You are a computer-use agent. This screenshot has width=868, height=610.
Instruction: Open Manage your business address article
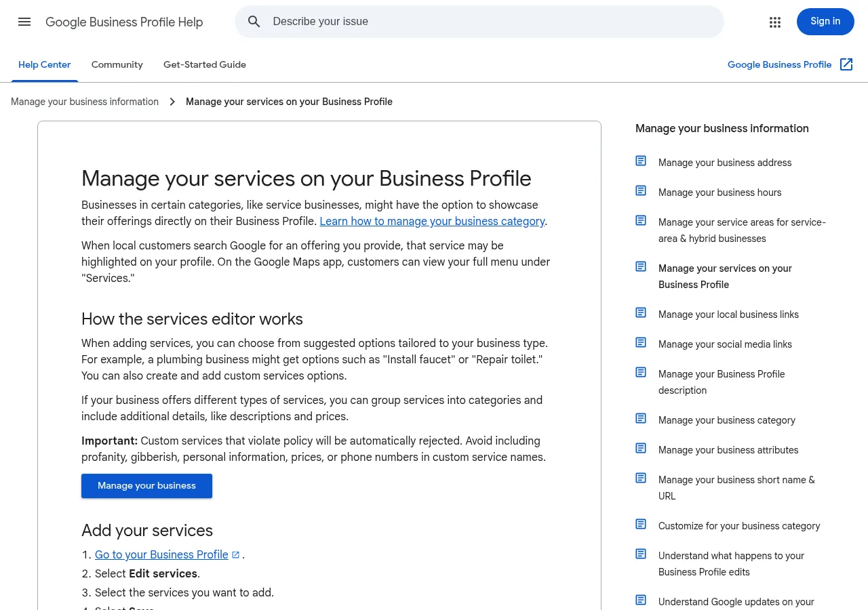click(725, 163)
